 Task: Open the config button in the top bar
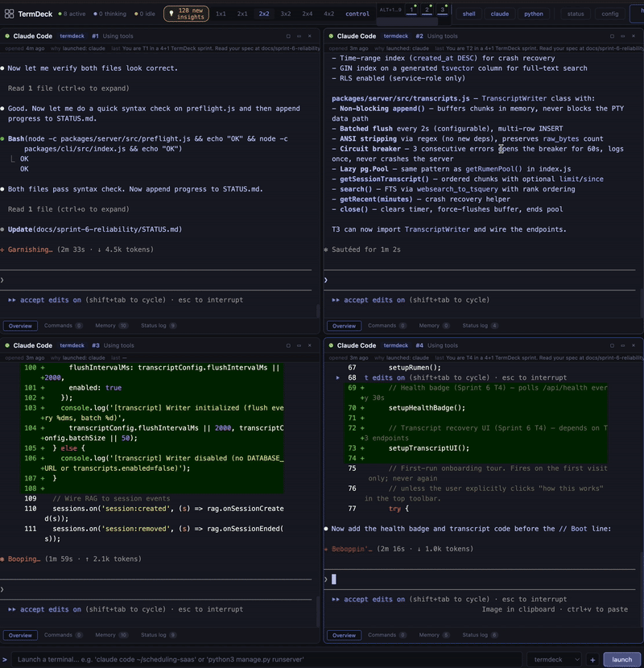(x=610, y=14)
